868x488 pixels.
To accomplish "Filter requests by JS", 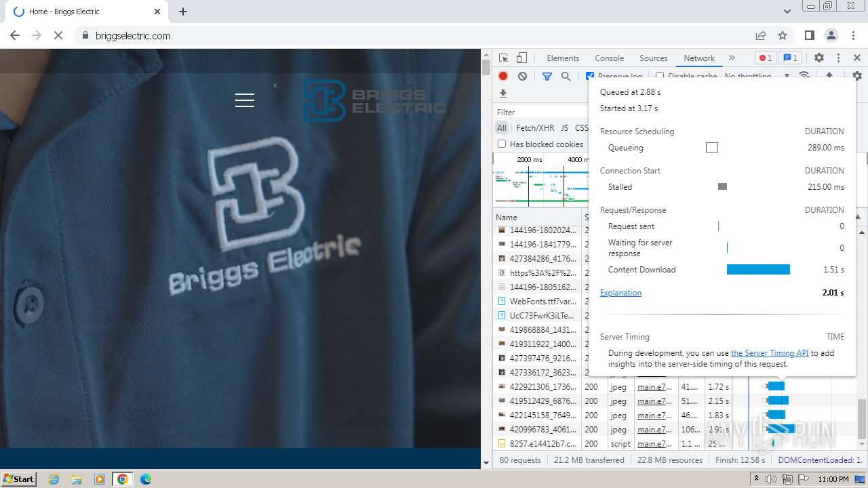I will [564, 127].
